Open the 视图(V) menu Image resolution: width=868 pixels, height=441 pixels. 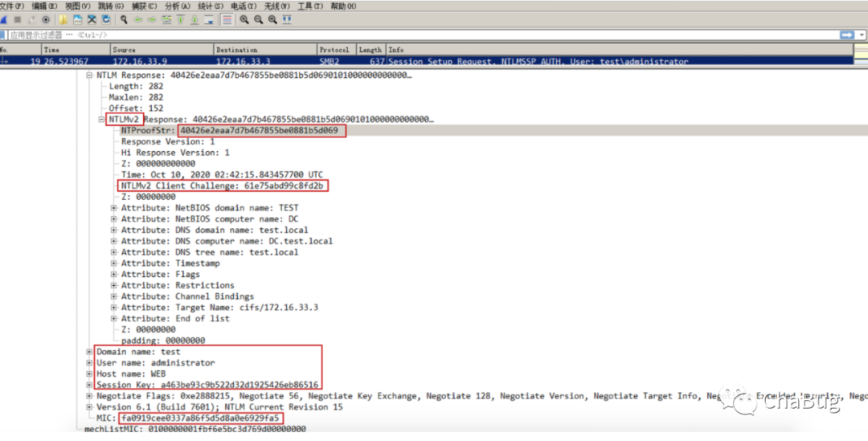click(77, 6)
